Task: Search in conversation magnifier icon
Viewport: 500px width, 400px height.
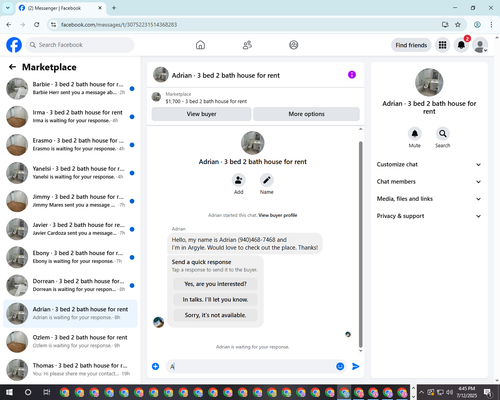Action: [443, 134]
